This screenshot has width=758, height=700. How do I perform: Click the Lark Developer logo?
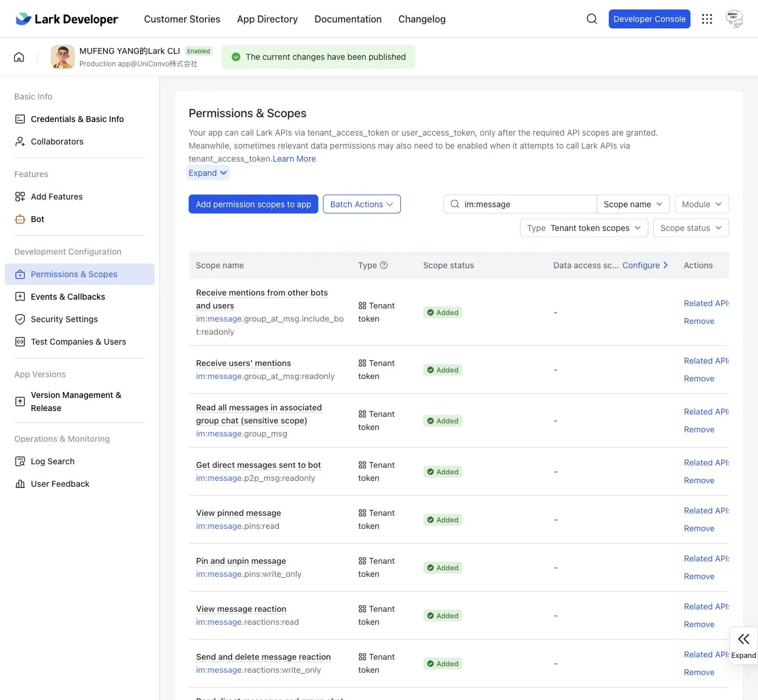67,19
